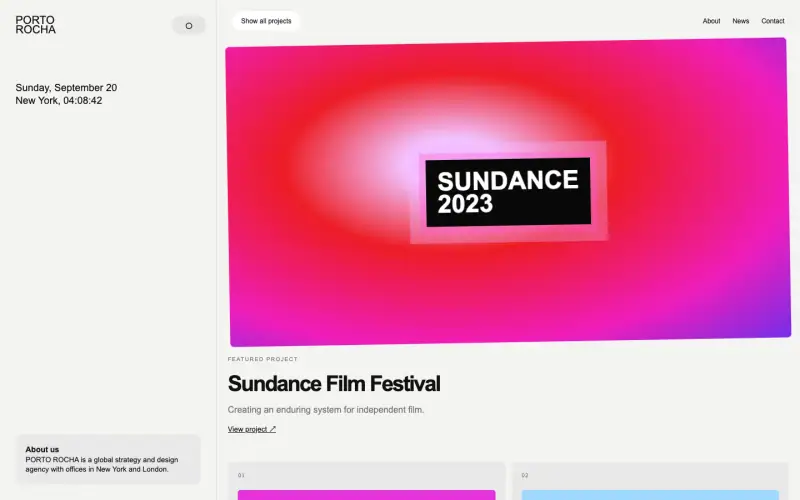
Task: Click the 'Creating an enduring system' subtitle
Action: (326, 410)
